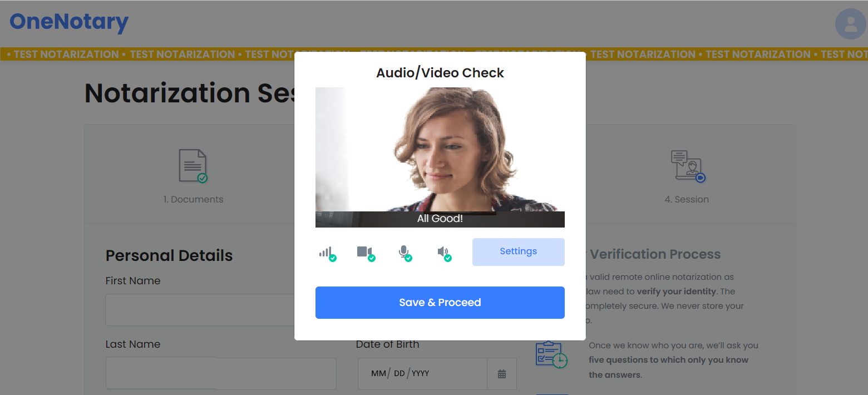The image size is (868, 395).
Task: Click the green checkmark on the camera status
Action: pos(372,257)
